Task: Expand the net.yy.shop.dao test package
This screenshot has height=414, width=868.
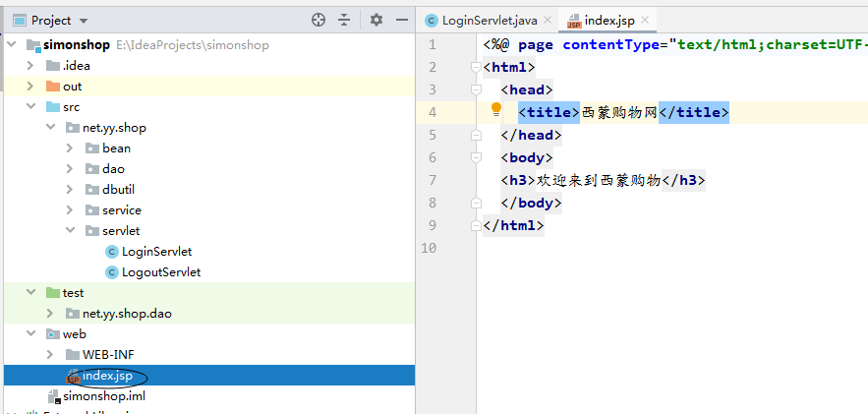Action: tap(50, 314)
